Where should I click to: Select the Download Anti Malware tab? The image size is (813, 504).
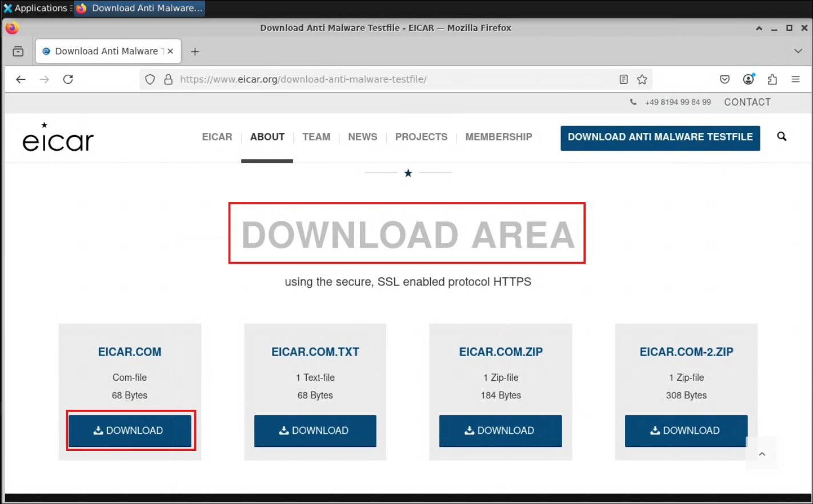coord(109,51)
